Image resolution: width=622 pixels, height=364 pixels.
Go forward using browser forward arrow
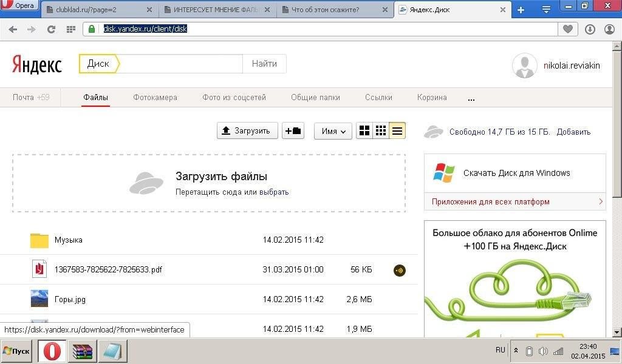[32, 29]
